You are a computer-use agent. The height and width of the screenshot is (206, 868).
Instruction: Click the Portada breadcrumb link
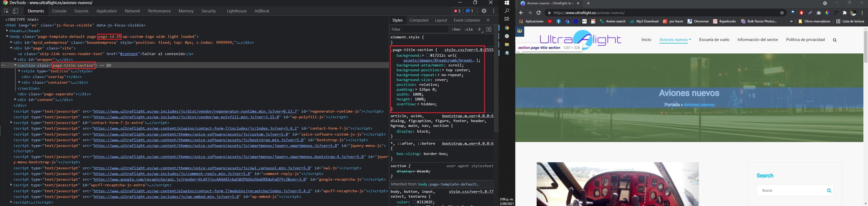point(672,105)
